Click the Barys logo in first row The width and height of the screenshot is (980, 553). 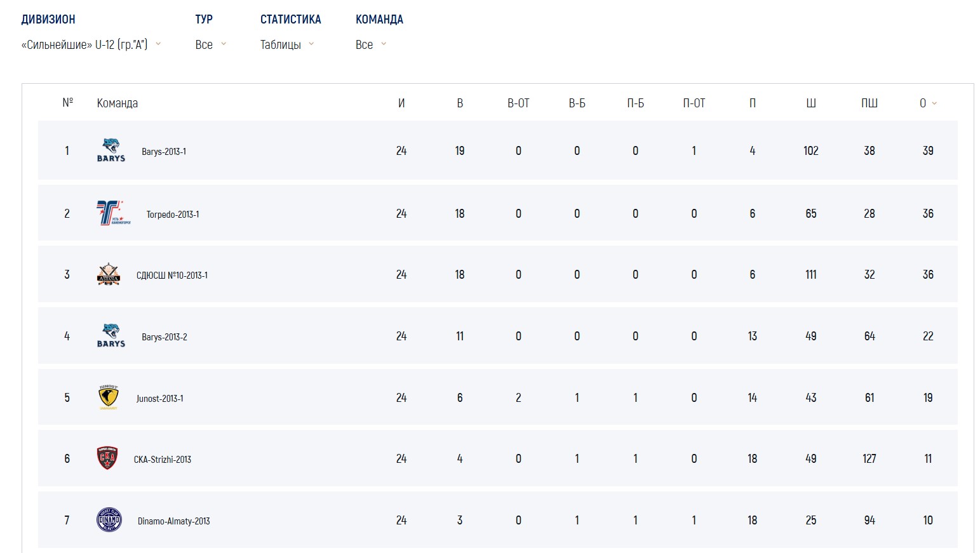click(x=111, y=150)
